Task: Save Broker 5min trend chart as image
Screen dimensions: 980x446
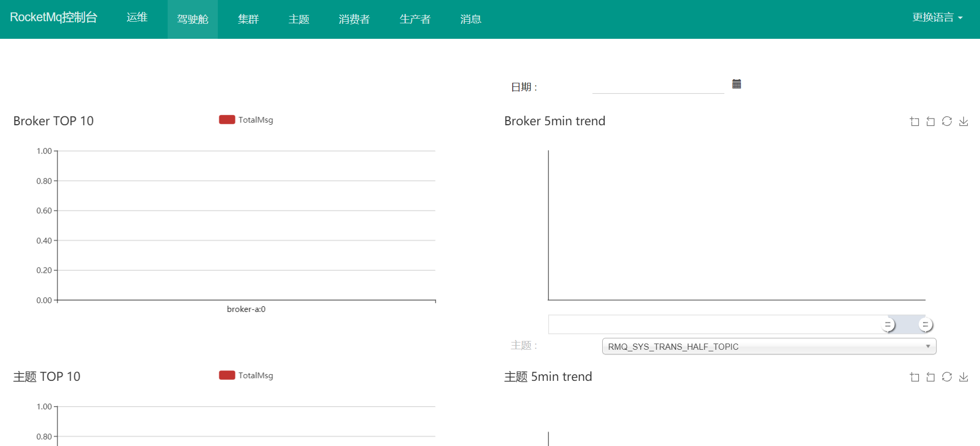Action: 963,121
